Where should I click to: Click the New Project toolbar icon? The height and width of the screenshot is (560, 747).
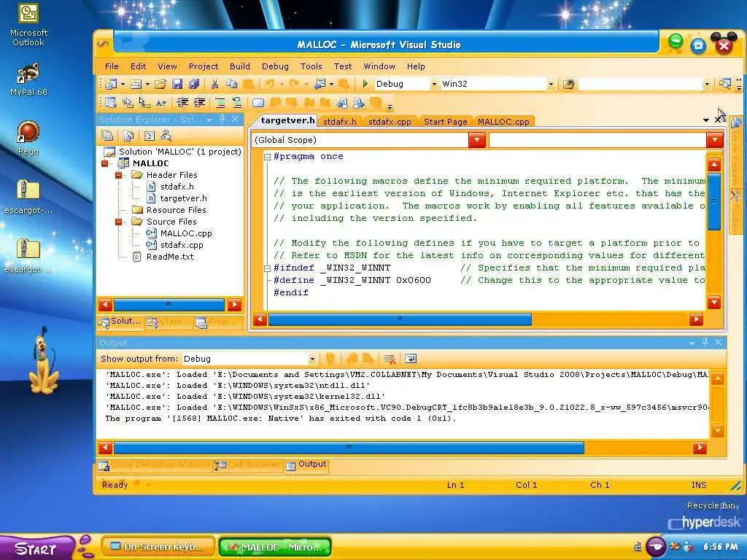click(111, 85)
